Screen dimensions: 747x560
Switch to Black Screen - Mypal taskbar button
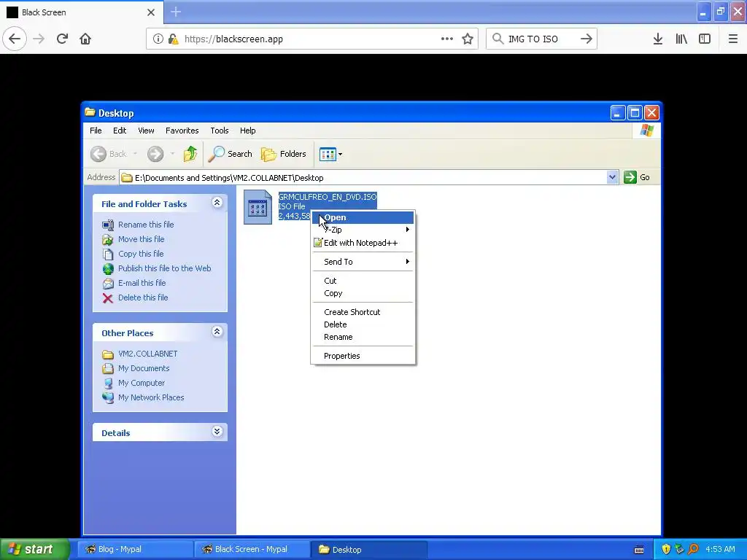[x=252, y=549]
